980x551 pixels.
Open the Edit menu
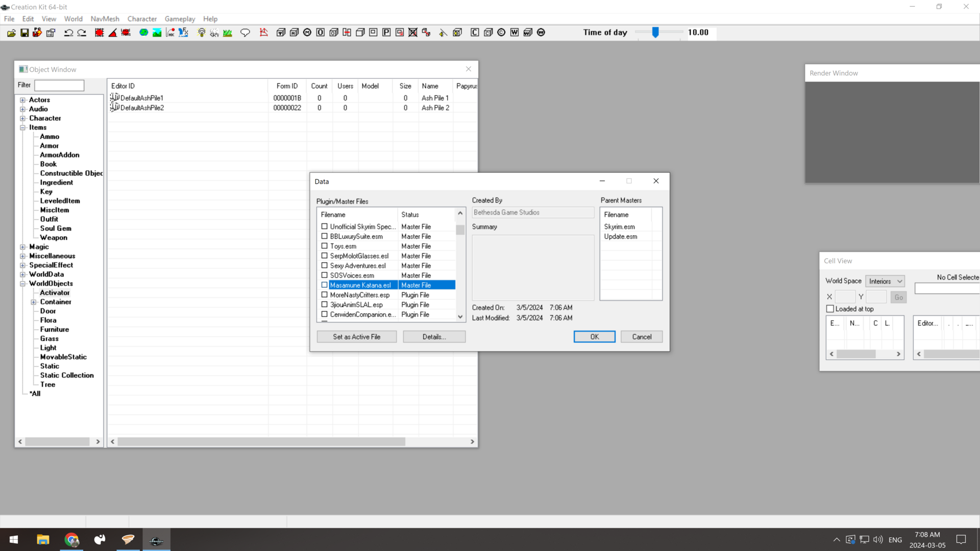coord(28,19)
